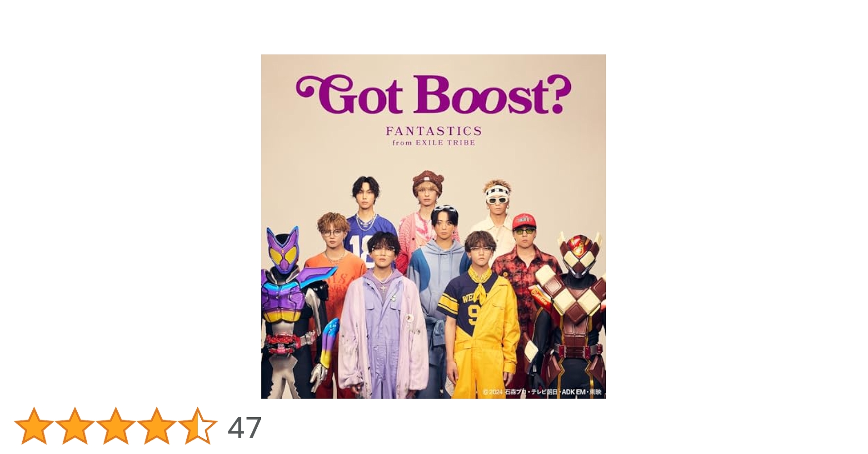Viewport: 868px width, 454px height.
Task: Click the third rating star
Action: point(116,426)
